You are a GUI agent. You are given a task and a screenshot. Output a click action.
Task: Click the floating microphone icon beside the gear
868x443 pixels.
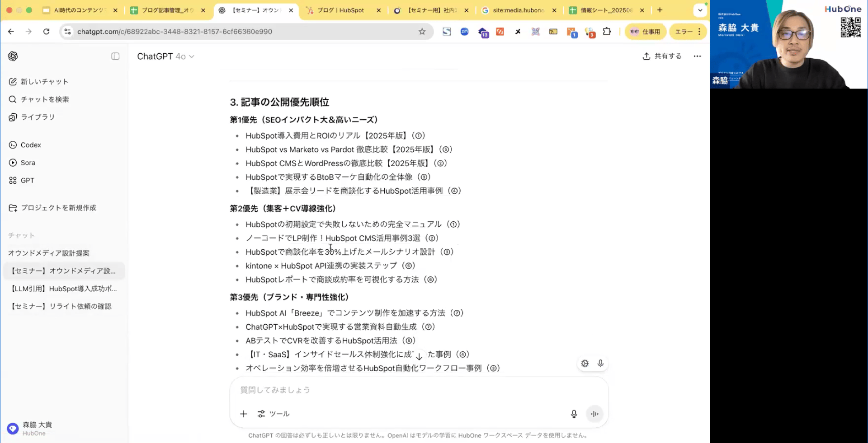[600, 364]
